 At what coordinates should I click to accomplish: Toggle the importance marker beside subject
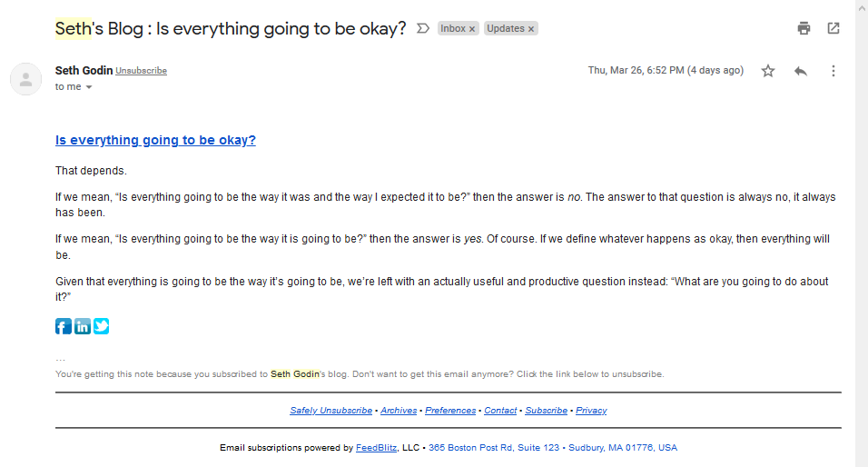tap(423, 28)
